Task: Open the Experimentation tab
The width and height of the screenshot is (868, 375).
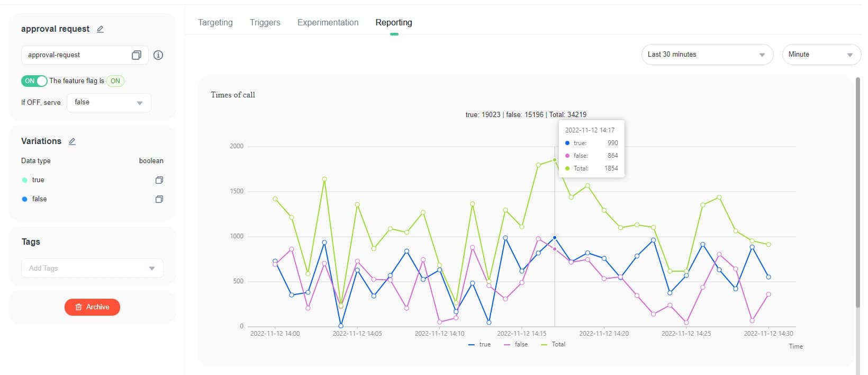Action: (328, 23)
